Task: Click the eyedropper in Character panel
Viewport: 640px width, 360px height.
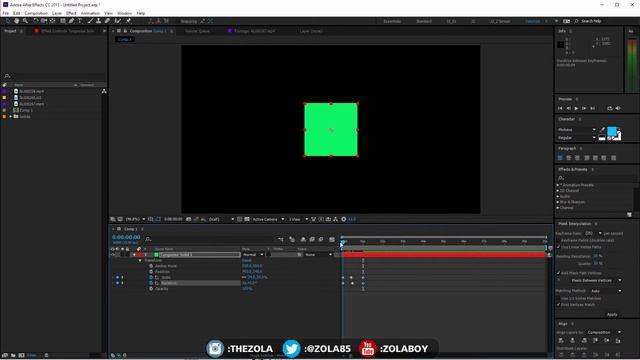Action: point(602,129)
